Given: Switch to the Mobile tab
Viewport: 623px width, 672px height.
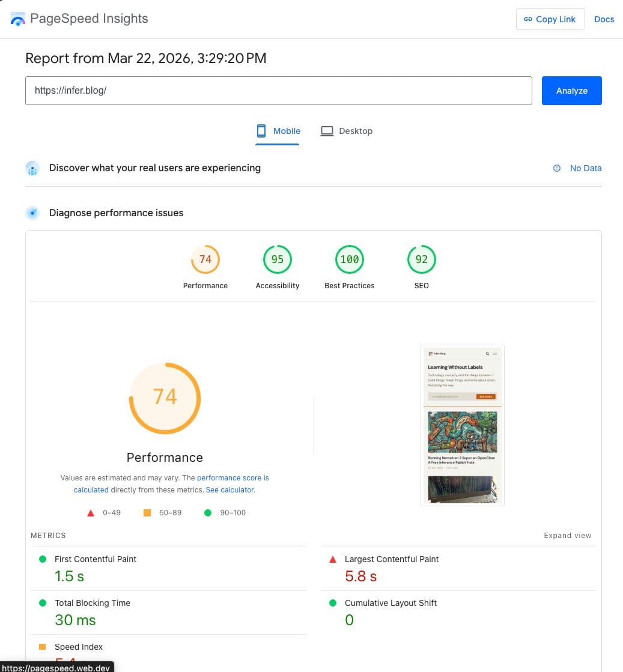Looking at the screenshot, I should (x=278, y=131).
